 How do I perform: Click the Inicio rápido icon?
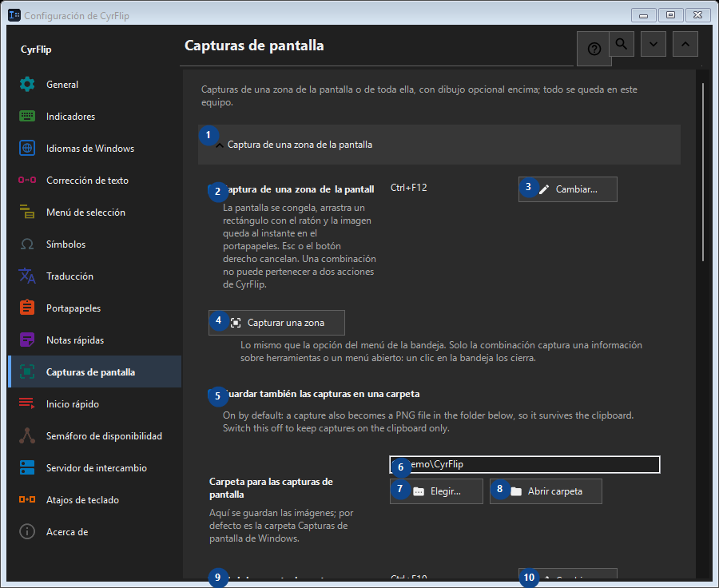point(27,403)
